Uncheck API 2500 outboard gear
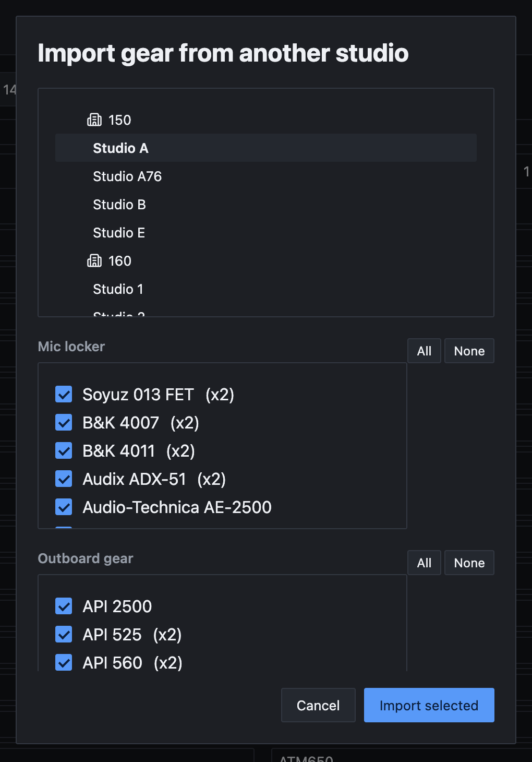The height and width of the screenshot is (762, 532). click(64, 606)
